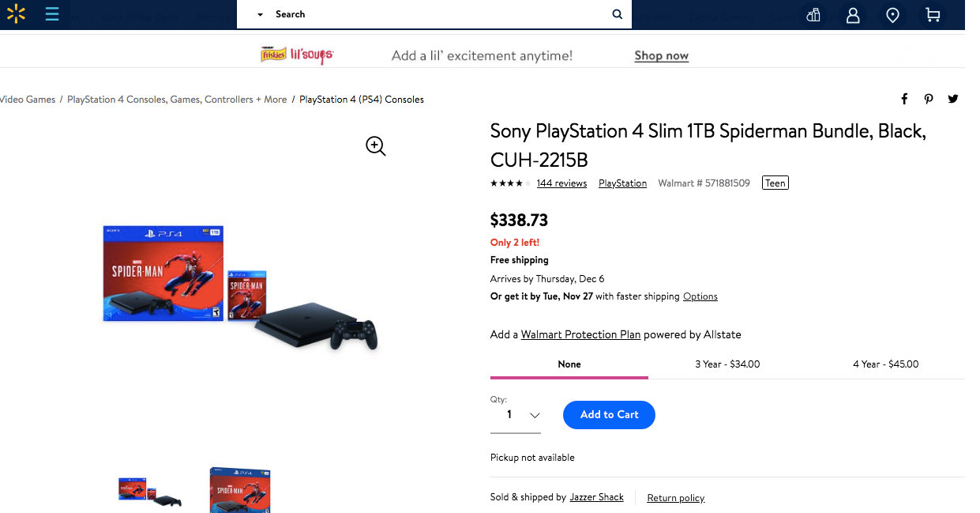
Task: Select the first product thumbnail
Action: coord(149,492)
